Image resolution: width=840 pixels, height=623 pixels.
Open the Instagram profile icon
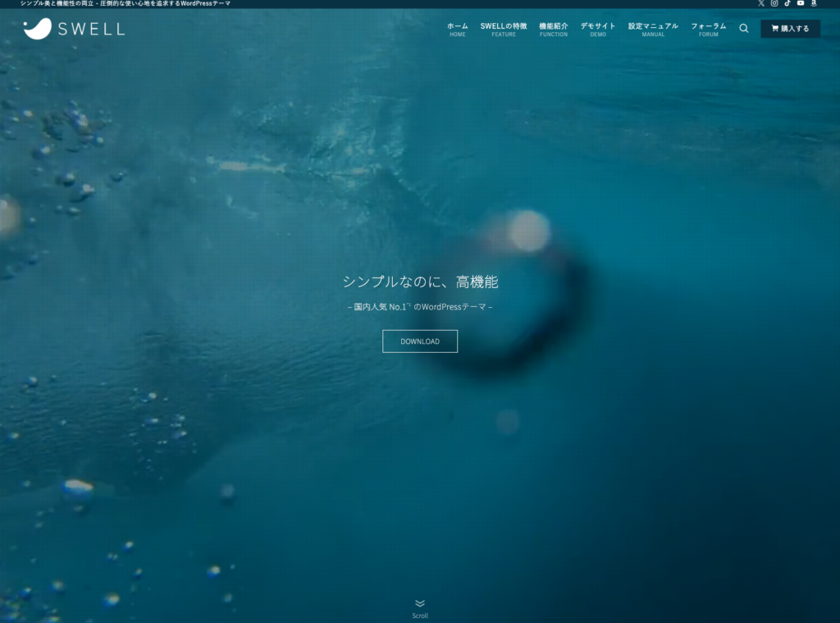(774, 3)
